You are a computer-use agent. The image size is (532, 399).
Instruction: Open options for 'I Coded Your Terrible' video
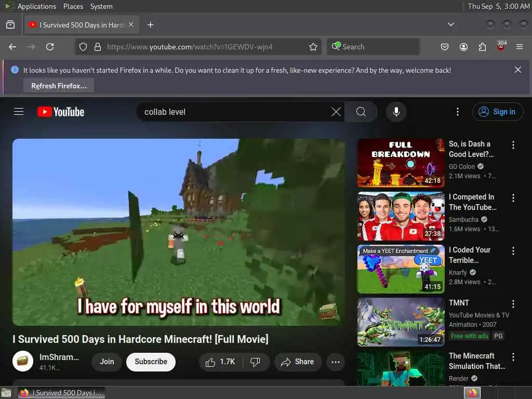pos(513,251)
